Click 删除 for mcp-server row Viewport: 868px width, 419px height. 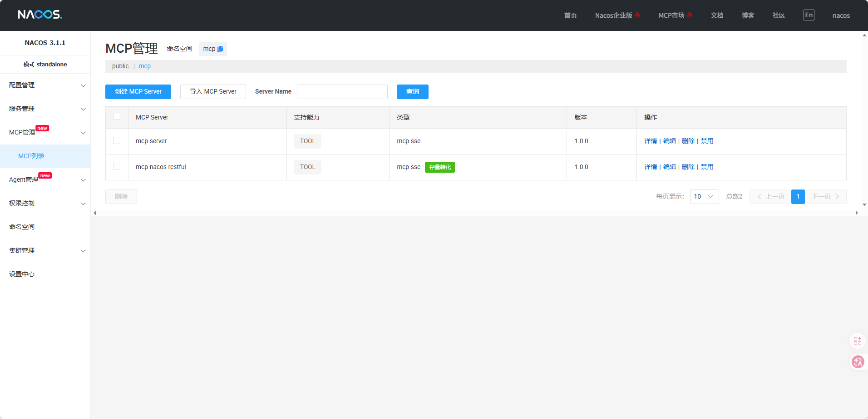[x=688, y=141]
